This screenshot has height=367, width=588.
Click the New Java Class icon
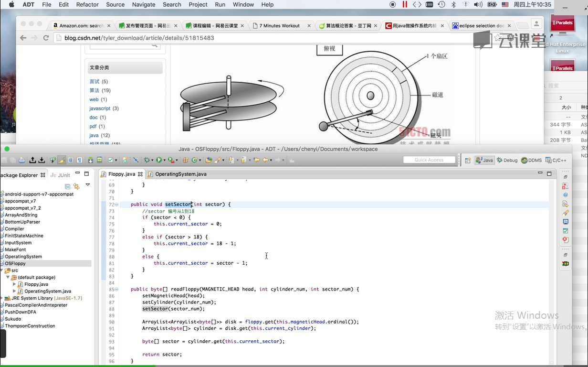tap(194, 160)
